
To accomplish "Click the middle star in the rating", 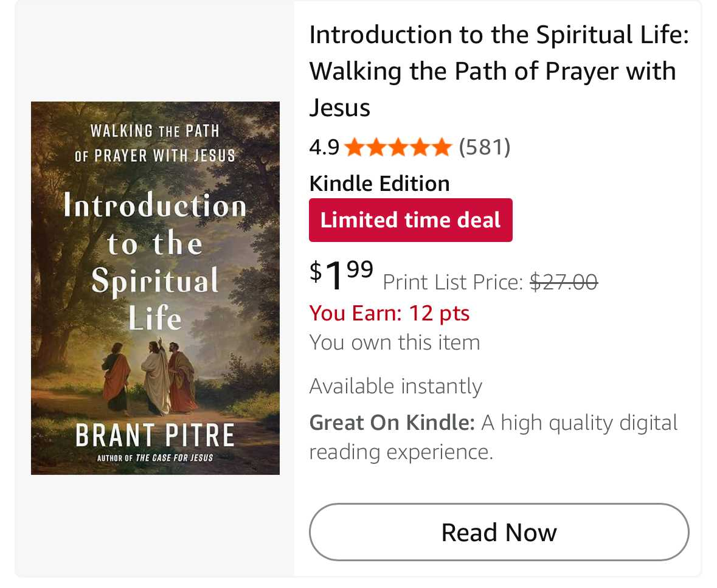I will [x=398, y=147].
